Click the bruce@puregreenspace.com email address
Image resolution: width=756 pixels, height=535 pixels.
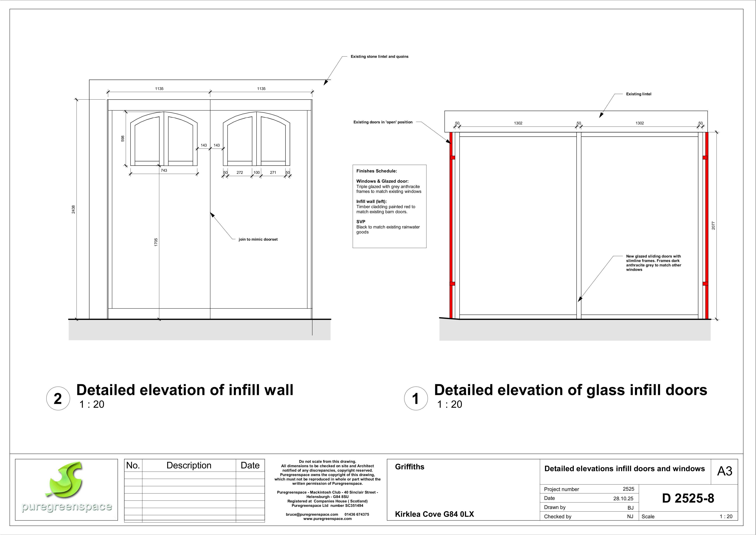312,514
